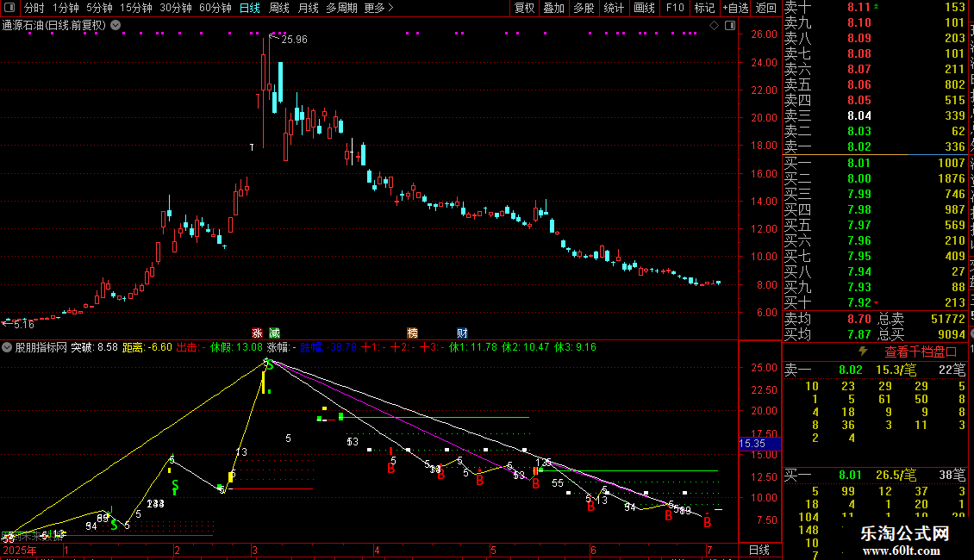The width and height of the screenshot is (974, 560).
Task: Click the 财 event marker icon
Action: coord(462,333)
